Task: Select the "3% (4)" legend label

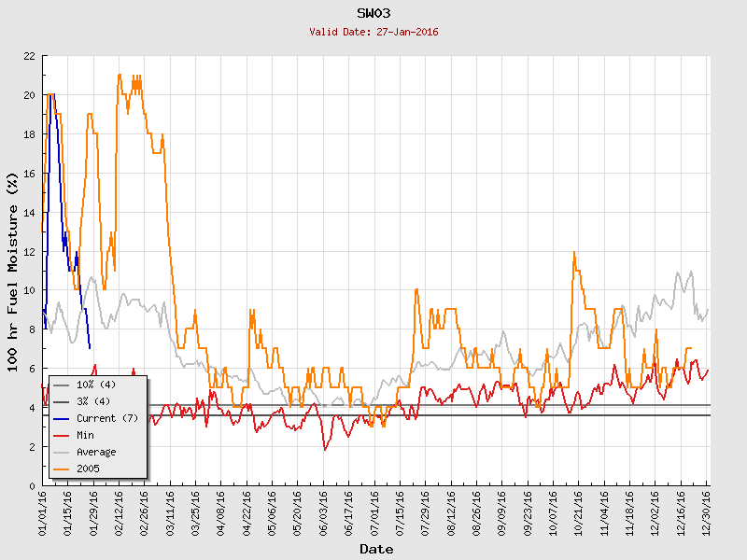Action: [93, 401]
